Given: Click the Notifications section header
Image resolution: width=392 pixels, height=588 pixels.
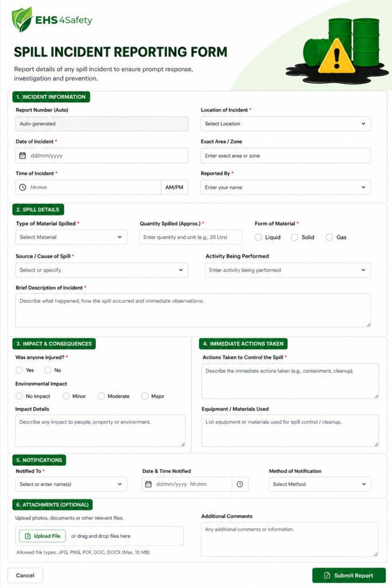Looking at the screenshot, I should [39, 460].
